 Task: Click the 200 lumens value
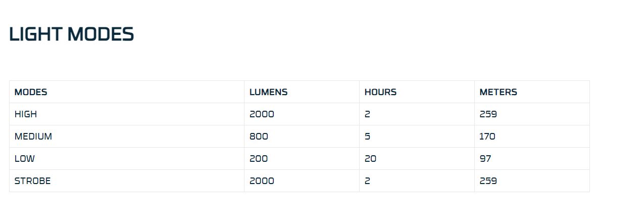[x=259, y=159]
